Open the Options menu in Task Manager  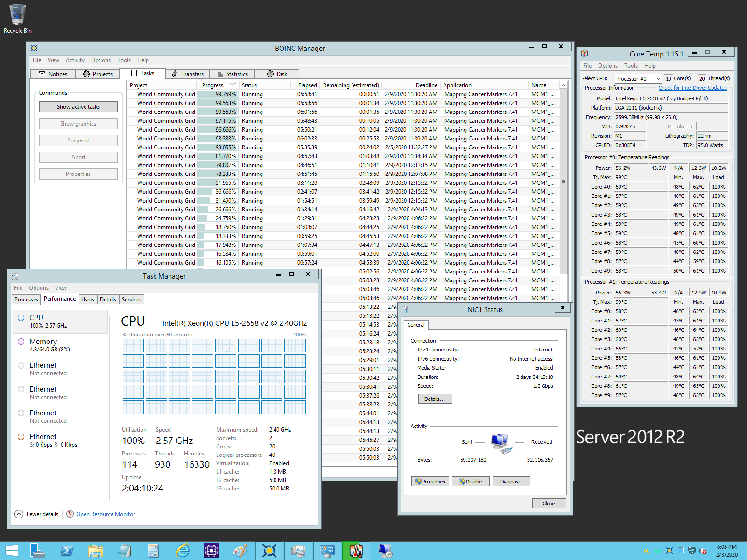point(39,288)
